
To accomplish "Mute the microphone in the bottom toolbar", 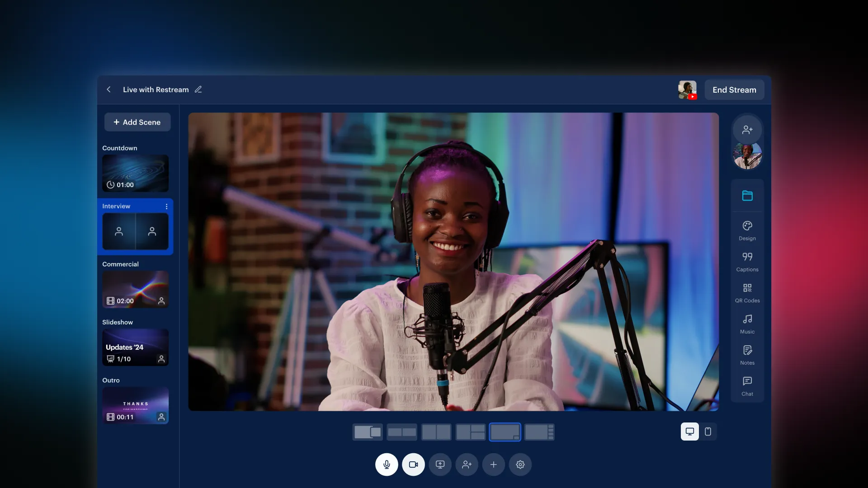I will [x=387, y=465].
